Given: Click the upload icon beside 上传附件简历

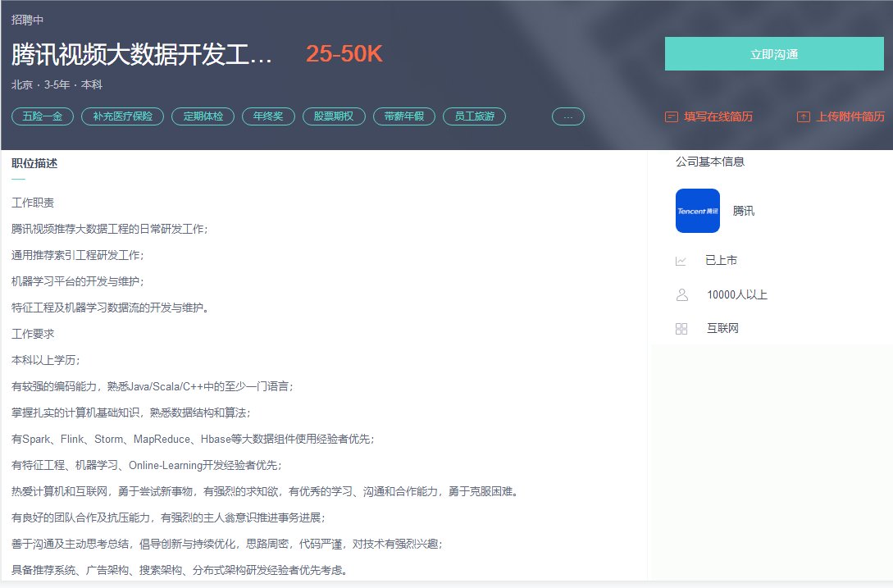Looking at the screenshot, I should [x=801, y=116].
